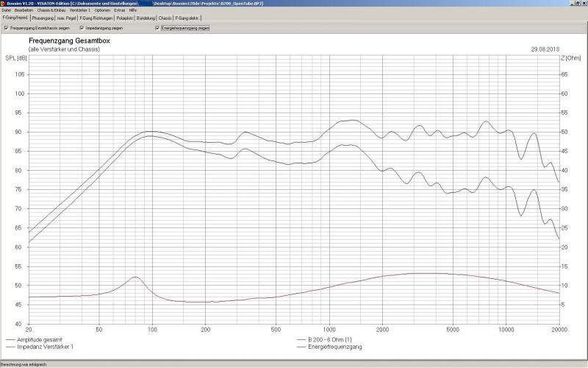Switch to the max. Pegel tab
588x368 pixels.
click(67, 18)
